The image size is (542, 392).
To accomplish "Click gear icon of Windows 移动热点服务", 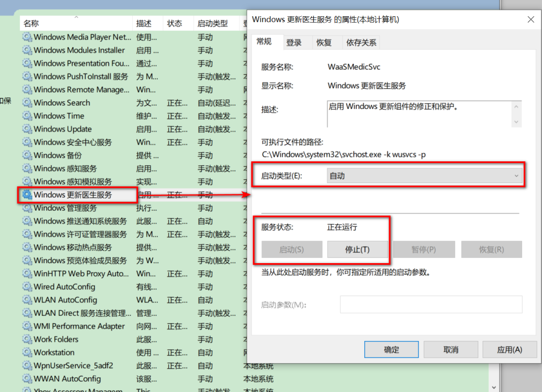I will [27, 247].
